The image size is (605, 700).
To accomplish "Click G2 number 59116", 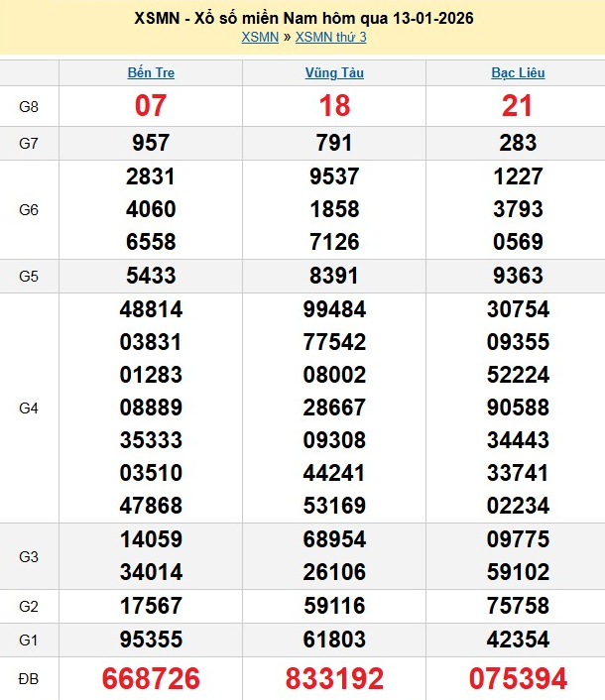I will (x=334, y=606).
